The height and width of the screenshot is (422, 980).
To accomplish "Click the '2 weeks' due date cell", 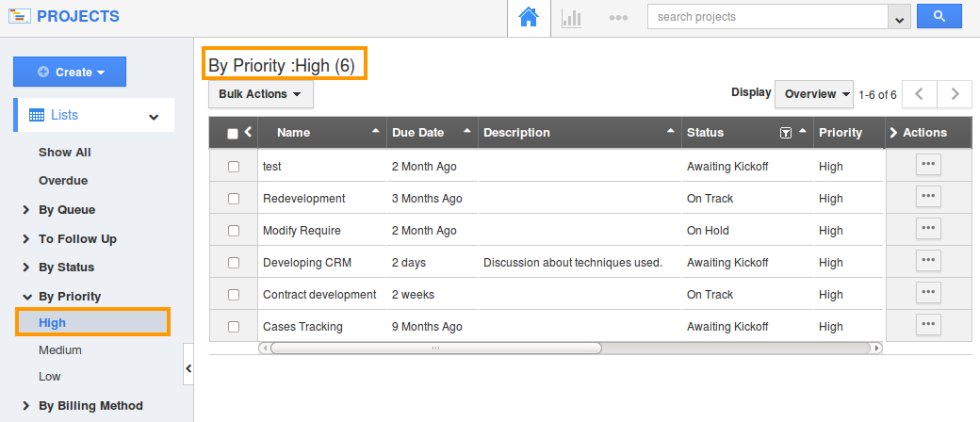I will click(413, 295).
